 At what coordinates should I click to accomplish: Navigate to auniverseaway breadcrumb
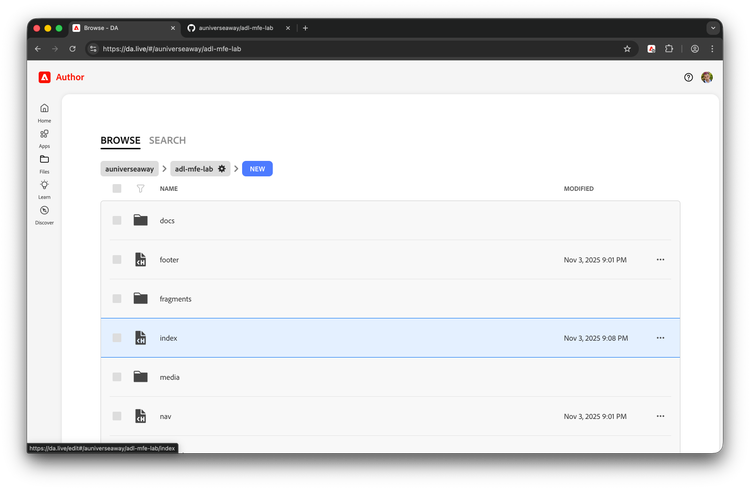pos(129,169)
